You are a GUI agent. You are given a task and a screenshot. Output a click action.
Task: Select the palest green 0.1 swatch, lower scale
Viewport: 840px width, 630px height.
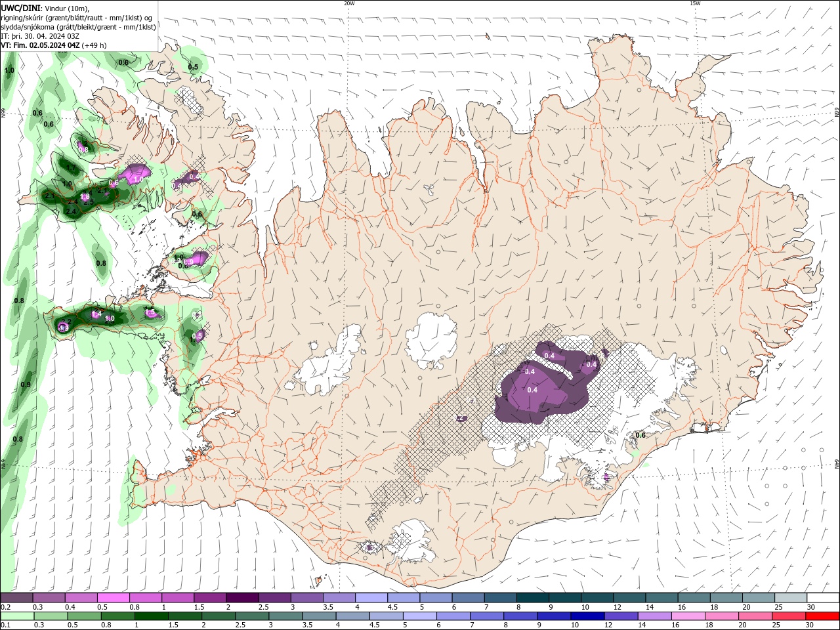coord(17,616)
